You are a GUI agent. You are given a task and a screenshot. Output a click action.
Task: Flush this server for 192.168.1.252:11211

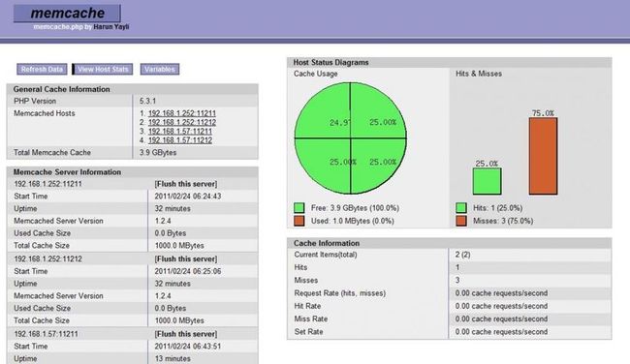tap(186, 184)
